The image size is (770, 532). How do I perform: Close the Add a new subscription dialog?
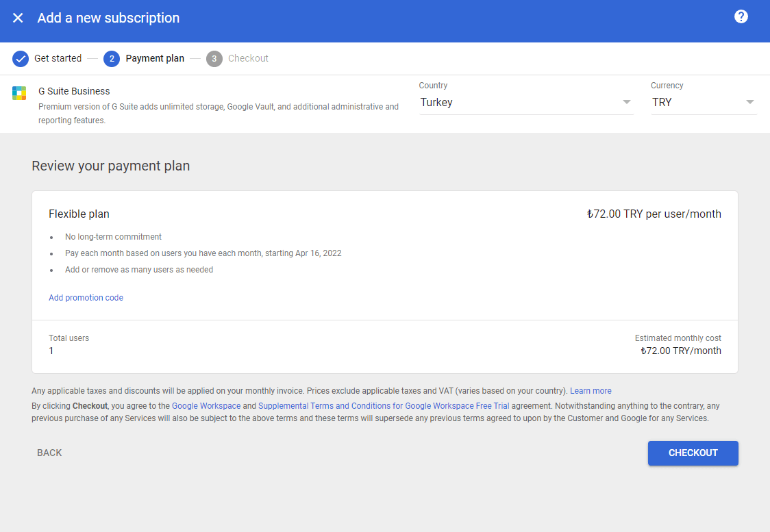pos(18,18)
